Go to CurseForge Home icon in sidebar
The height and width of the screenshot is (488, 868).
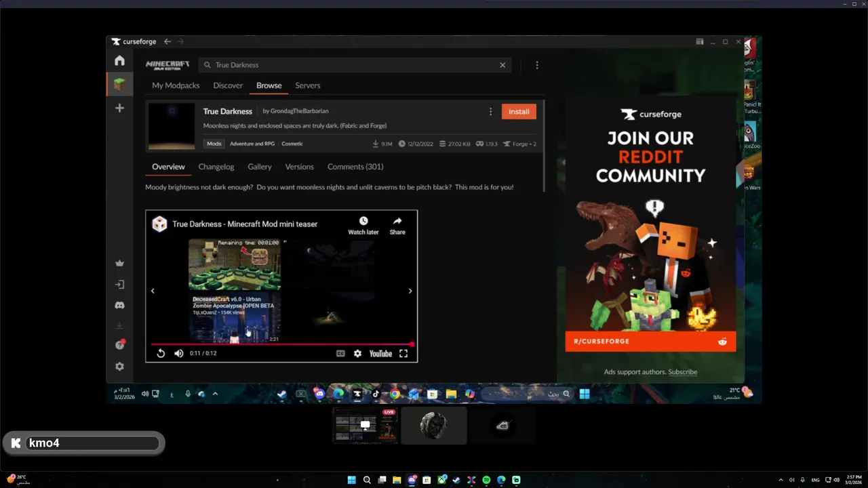119,60
